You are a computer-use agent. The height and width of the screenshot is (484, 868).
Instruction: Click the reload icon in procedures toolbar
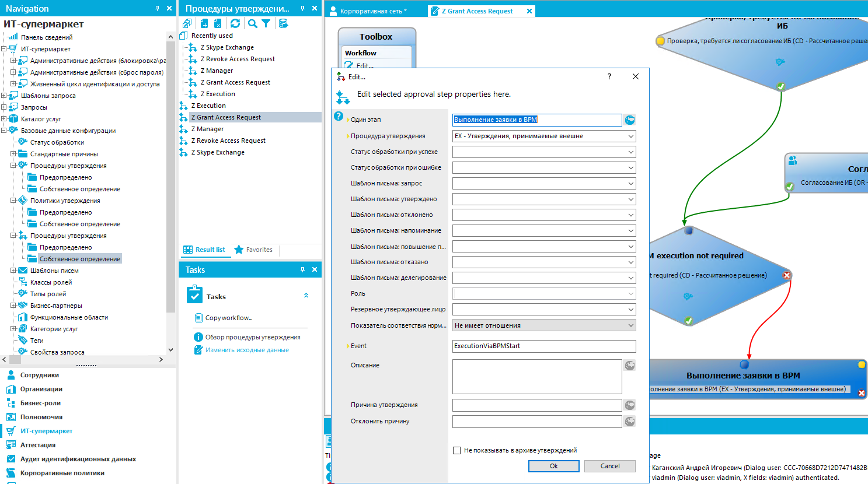pyautogui.click(x=235, y=23)
